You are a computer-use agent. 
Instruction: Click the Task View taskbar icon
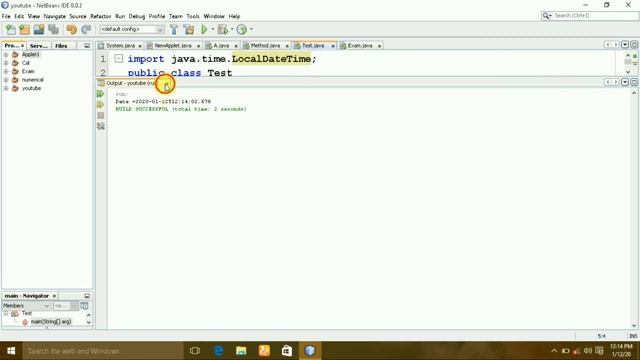195,351
